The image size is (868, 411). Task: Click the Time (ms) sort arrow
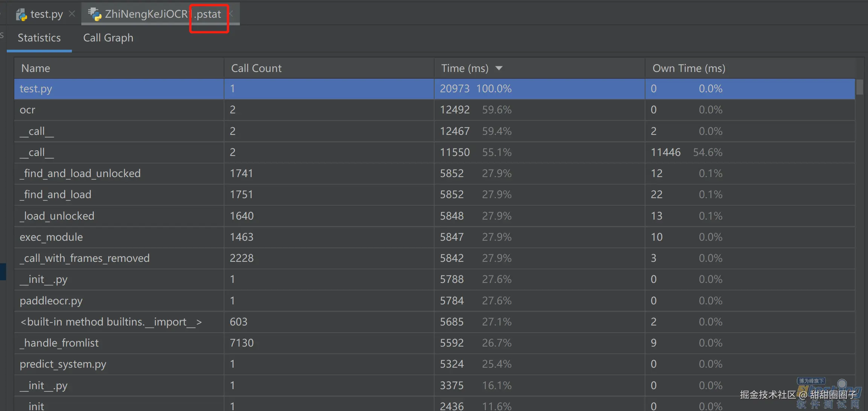[499, 68]
